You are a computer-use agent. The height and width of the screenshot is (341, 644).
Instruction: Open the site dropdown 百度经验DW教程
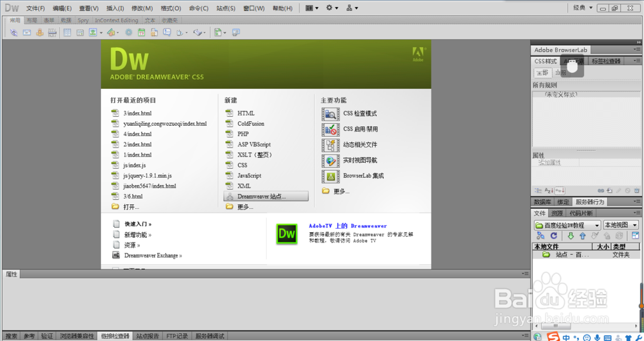[567, 225]
